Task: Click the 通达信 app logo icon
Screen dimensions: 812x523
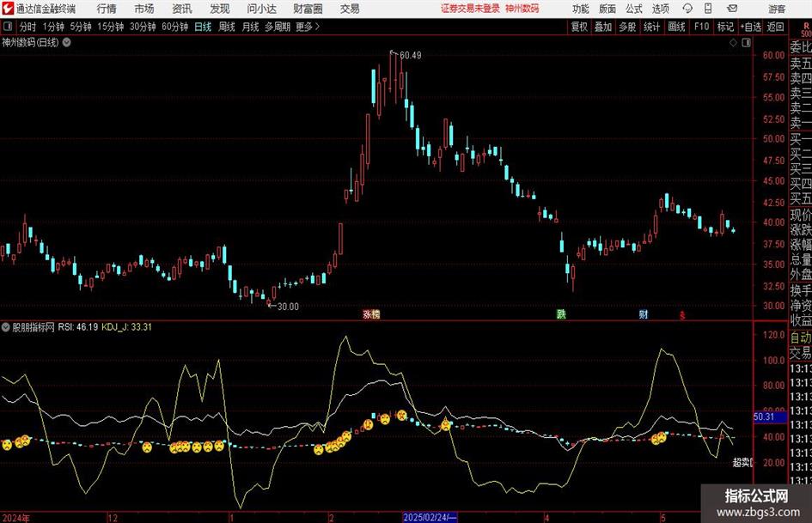Action: 8,9
